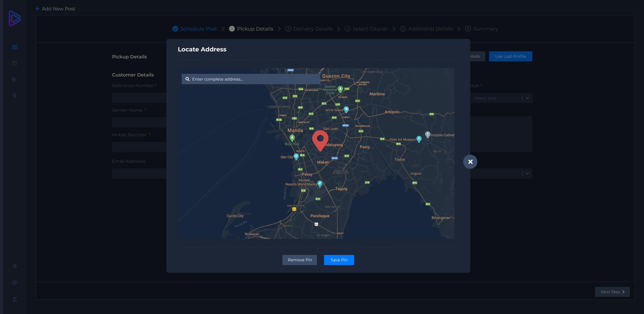Click Pinto Art Museum map marker
This screenshot has width=644, height=314.
[x=419, y=139]
